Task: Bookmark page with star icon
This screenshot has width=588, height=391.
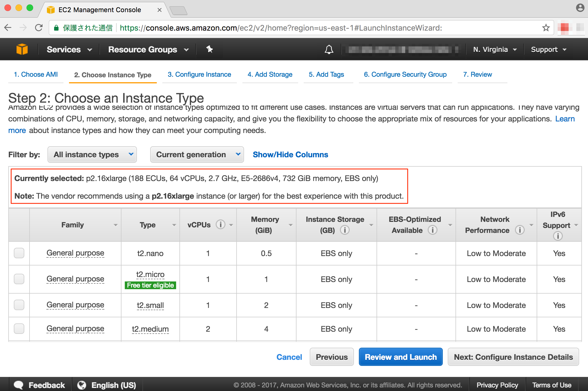Action: tap(546, 28)
